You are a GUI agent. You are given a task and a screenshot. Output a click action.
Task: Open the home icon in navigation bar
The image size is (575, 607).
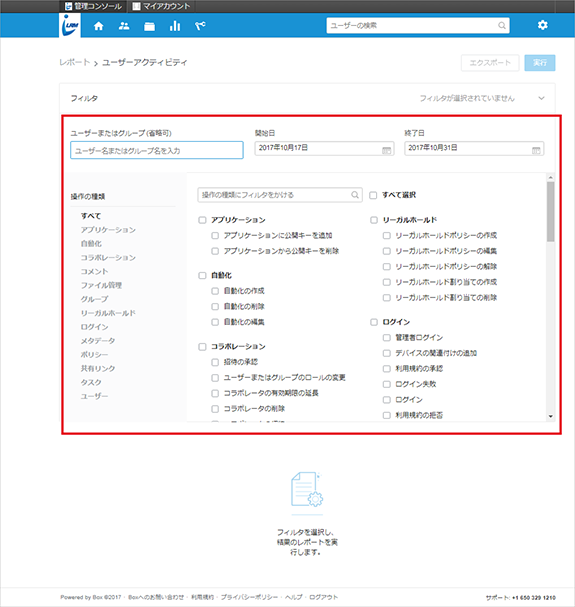coord(99,26)
